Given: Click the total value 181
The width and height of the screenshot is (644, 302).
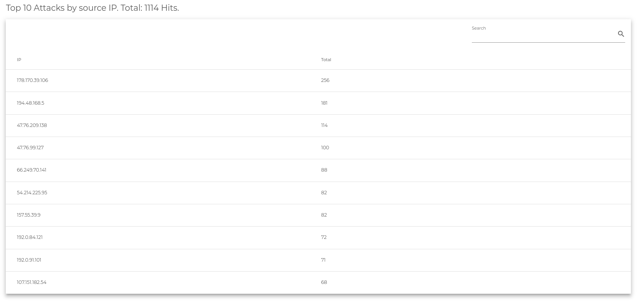Looking at the screenshot, I should (x=324, y=103).
